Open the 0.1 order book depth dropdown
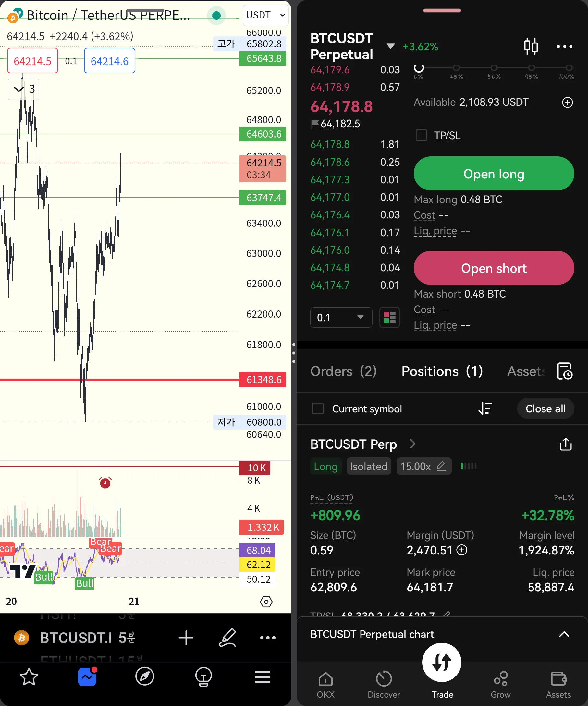This screenshot has width=588, height=706. tap(341, 317)
